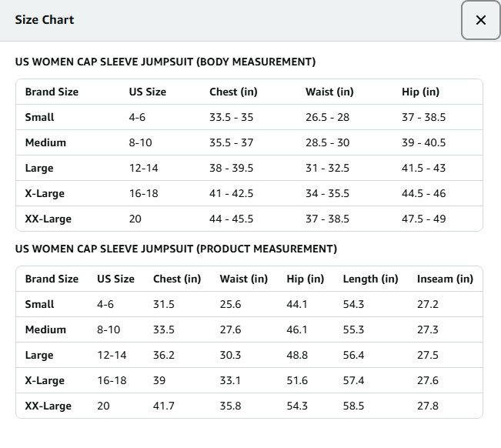
Task: Click Medium waist value 28.5 - 30
Action: [x=327, y=142]
